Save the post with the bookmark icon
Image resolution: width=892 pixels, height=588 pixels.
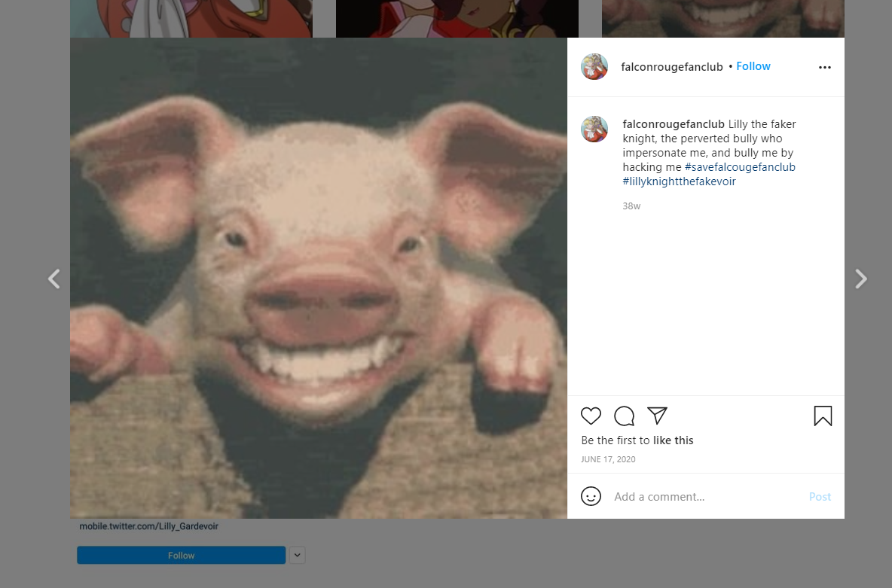tap(823, 416)
